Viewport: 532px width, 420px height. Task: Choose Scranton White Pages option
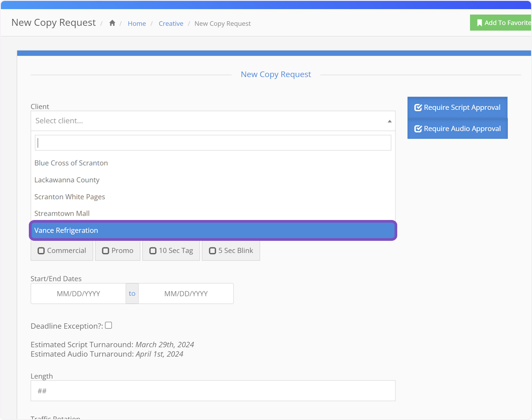(x=70, y=197)
